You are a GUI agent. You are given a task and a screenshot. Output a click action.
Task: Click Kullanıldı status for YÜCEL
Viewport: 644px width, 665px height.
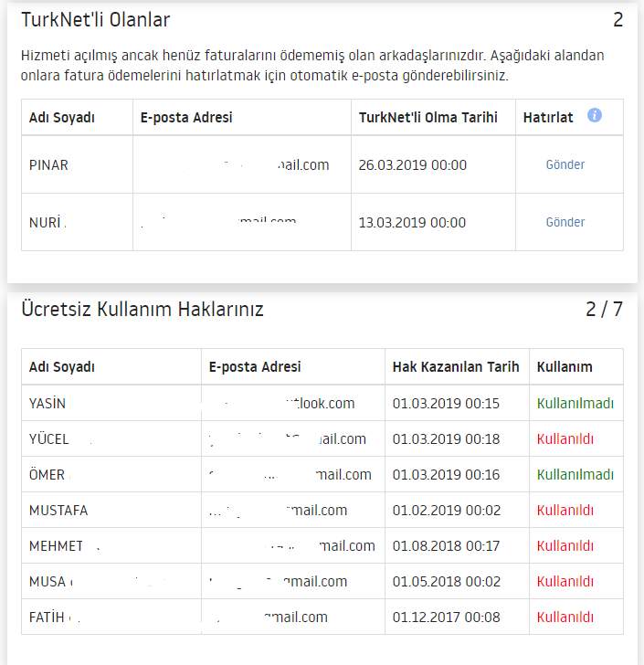(565, 439)
